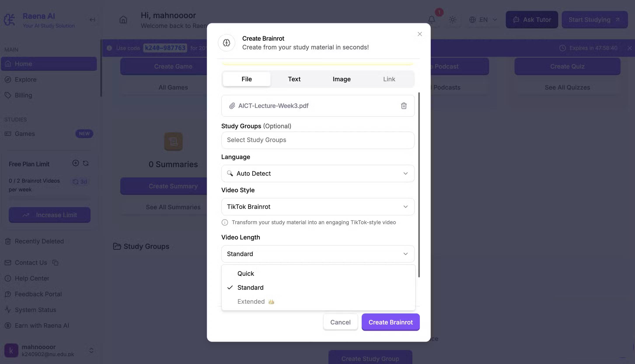The height and width of the screenshot is (364, 635).
Task: Expand the account switcher next to mahnoooor
Action: [91, 350]
